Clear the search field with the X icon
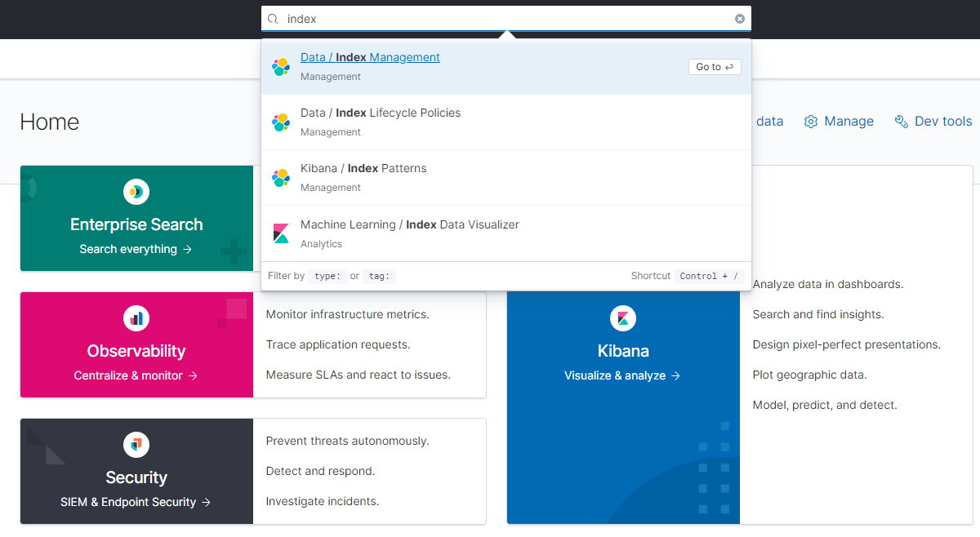 coord(739,19)
